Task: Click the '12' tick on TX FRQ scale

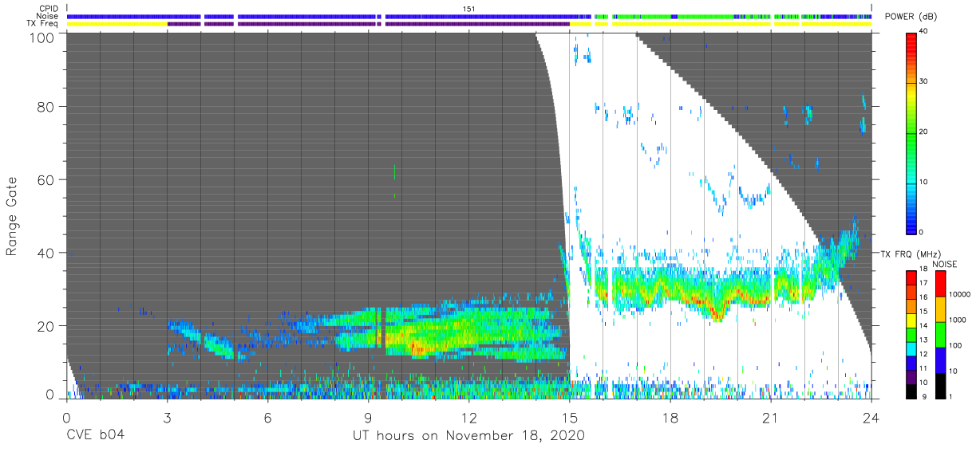Action: click(923, 355)
